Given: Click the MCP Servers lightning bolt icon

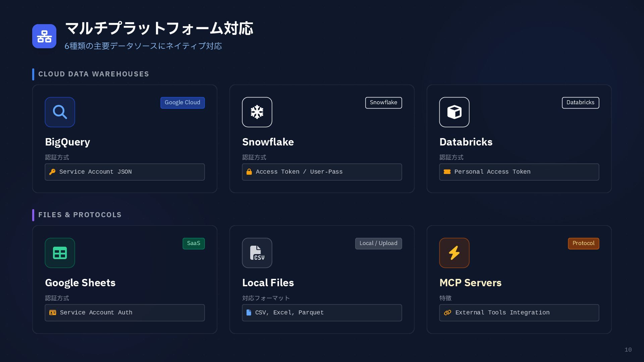Looking at the screenshot, I should (454, 253).
